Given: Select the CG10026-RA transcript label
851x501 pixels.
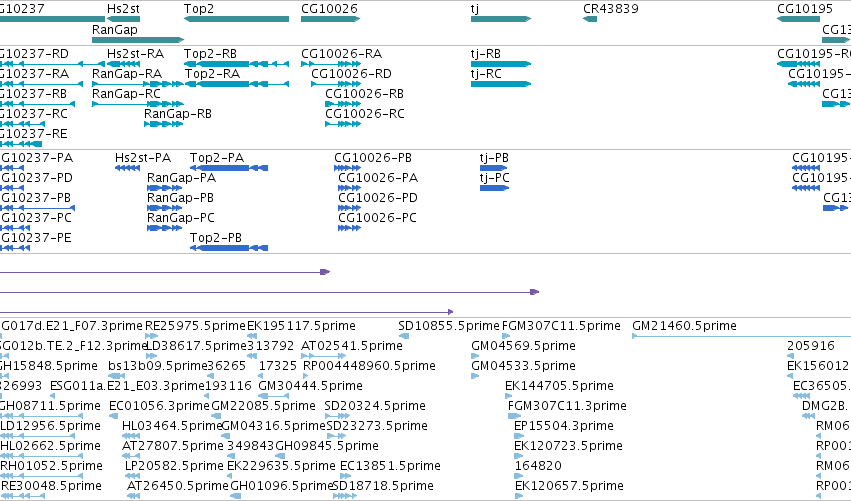Looking at the screenshot, I should 341,54.
